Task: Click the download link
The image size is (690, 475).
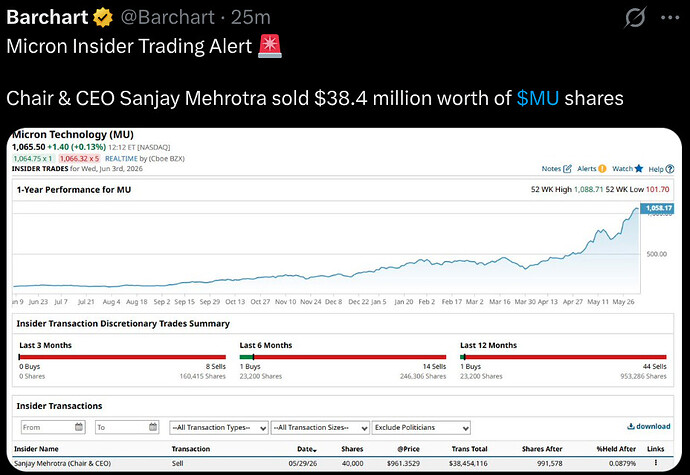Action: (649, 426)
